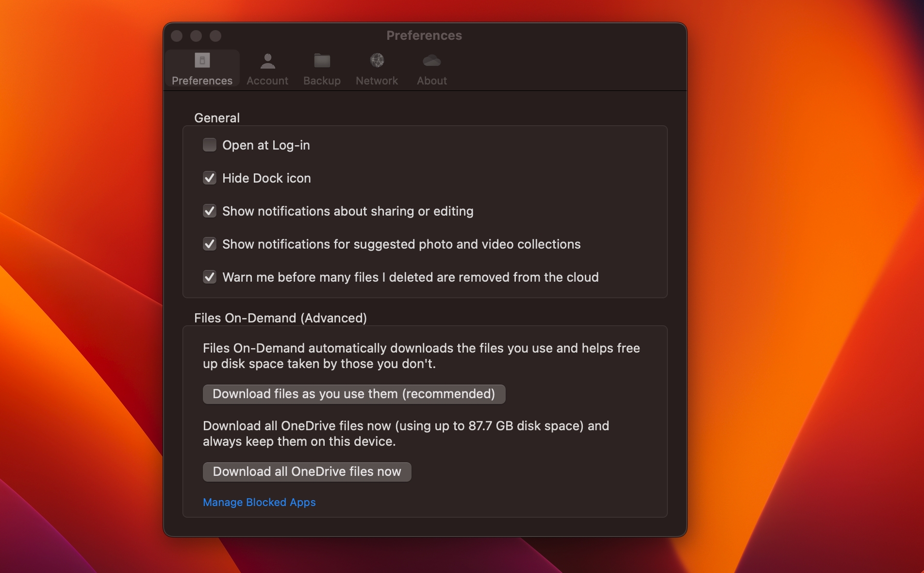Screen dimensions: 924x573
Task: Open Manage Blocked Apps
Action: (x=259, y=502)
